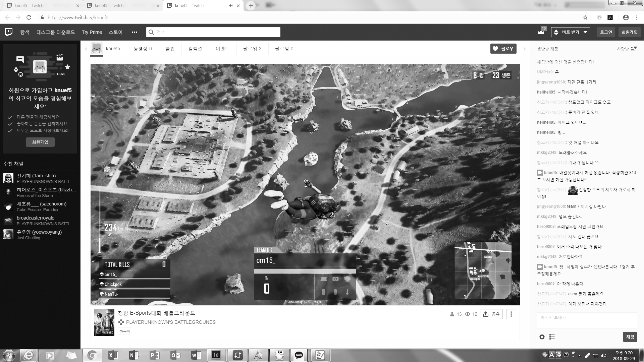Follow the knuef5 channel
This screenshot has width=644, height=362.
(503, 49)
